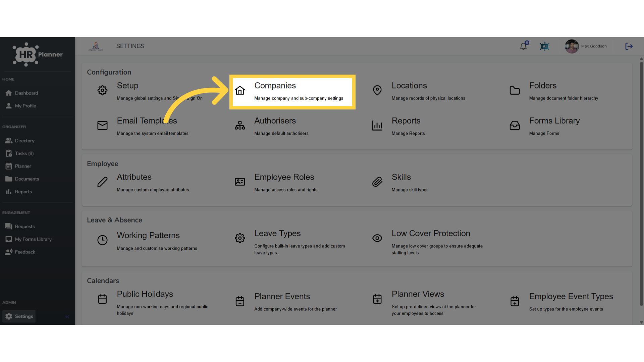This screenshot has width=644, height=362.
Task: Open My Profile in the sidebar
Action: 21,106
